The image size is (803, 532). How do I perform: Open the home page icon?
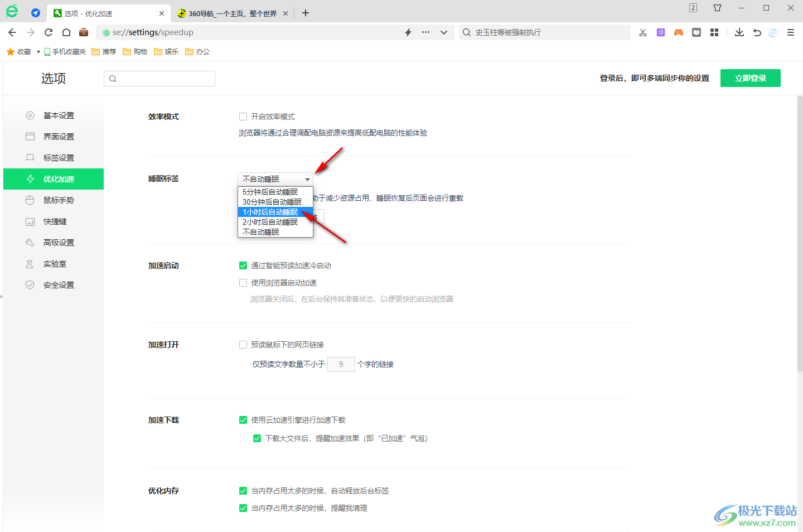point(66,32)
